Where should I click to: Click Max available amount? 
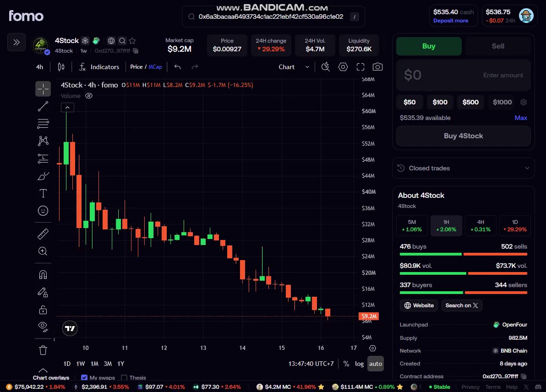point(521,118)
